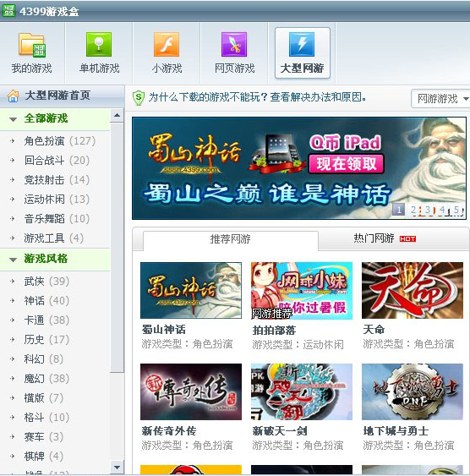Select the 网页游戏 purple icon

click(x=234, y=45)
